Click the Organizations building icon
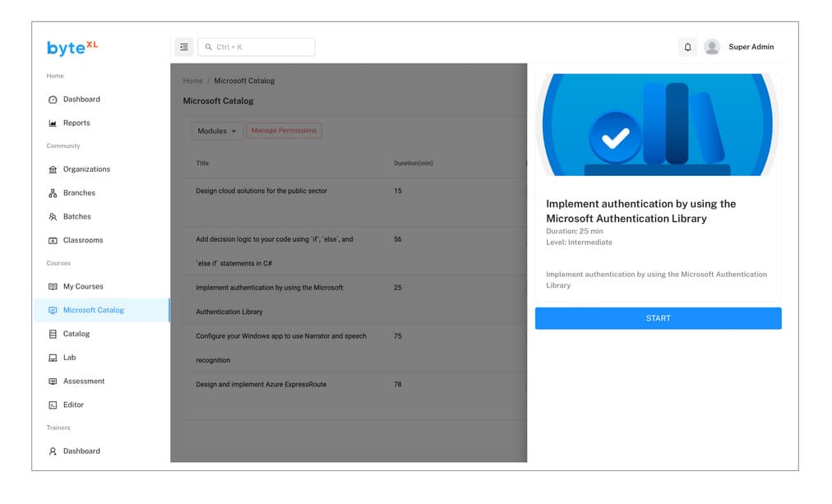 coord(53,169)
